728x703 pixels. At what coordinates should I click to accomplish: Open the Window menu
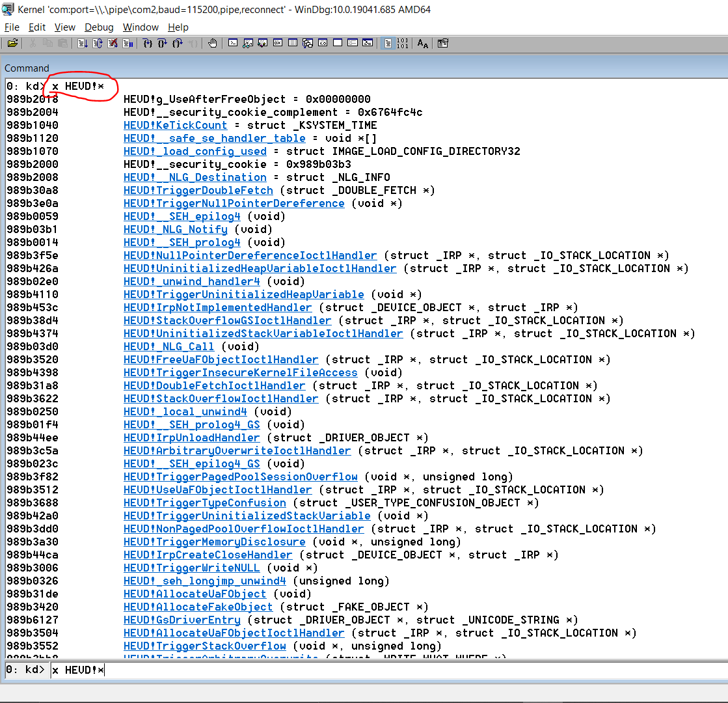pos(141,27)
